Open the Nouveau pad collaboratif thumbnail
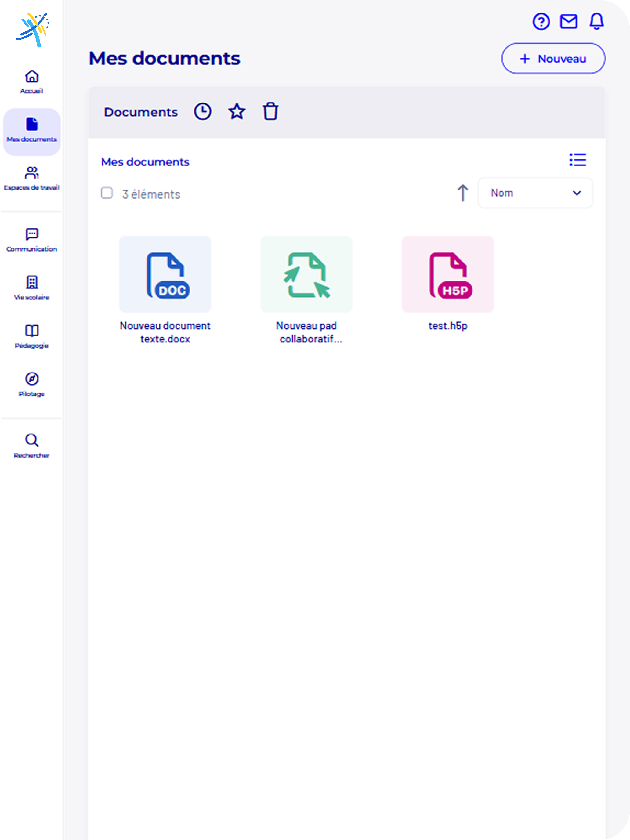 (x=306, y=274)
